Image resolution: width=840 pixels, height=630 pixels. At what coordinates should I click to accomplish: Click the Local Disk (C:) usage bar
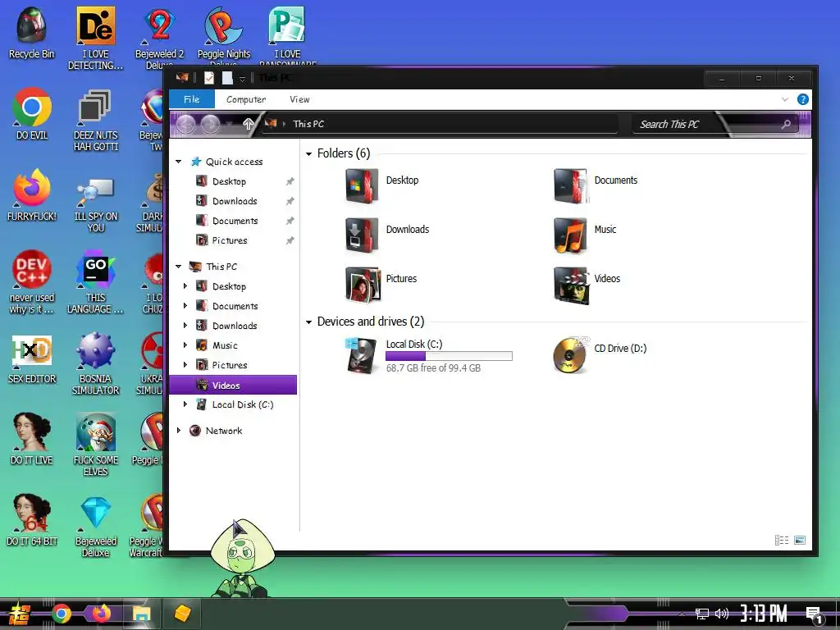click(x=449, y=356)
